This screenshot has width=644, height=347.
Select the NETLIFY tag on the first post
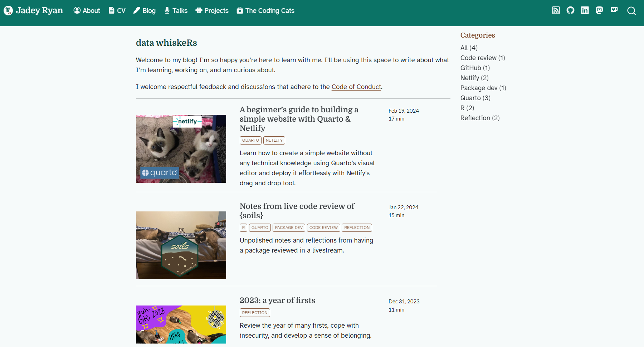[x=274, y=140]
